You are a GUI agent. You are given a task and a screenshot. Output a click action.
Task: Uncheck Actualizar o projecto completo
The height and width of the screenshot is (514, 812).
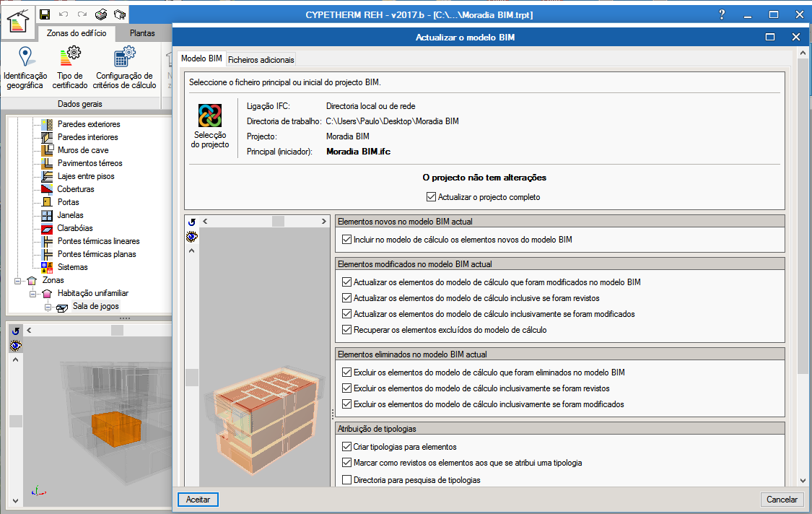click(x=431, y=197)
